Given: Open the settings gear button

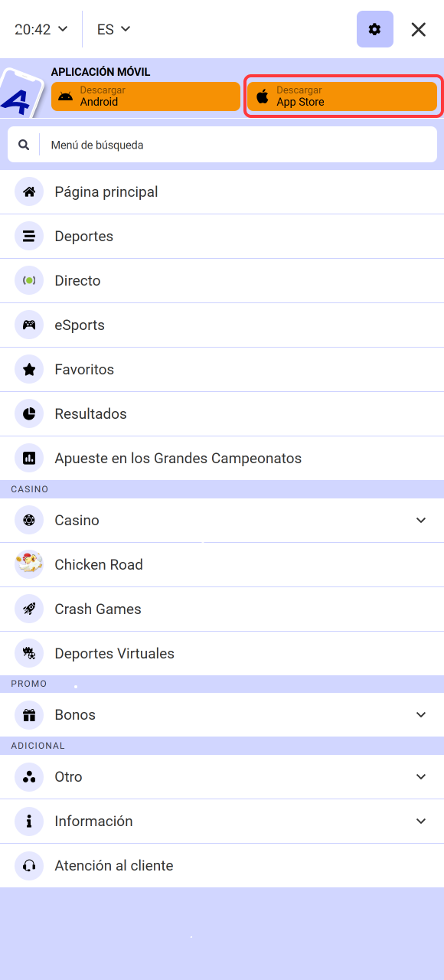Looking at the screenshot, I should click(374, 29).
